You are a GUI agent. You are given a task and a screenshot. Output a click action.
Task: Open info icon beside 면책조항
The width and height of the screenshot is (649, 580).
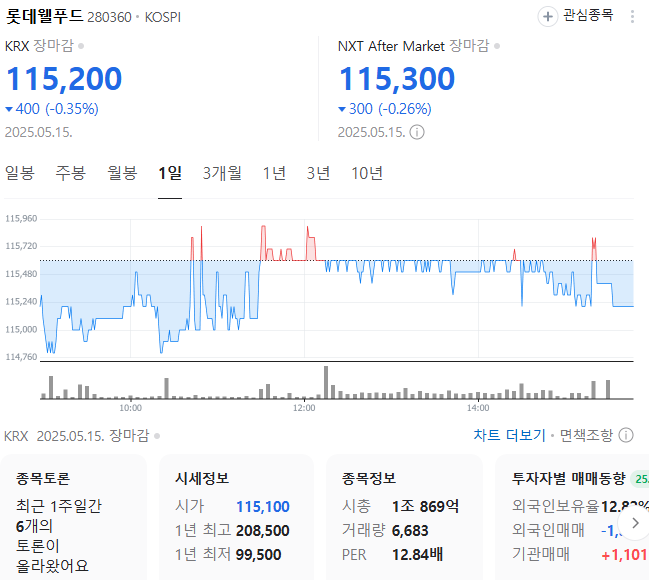pyautogui.click(x=625, y=435)
